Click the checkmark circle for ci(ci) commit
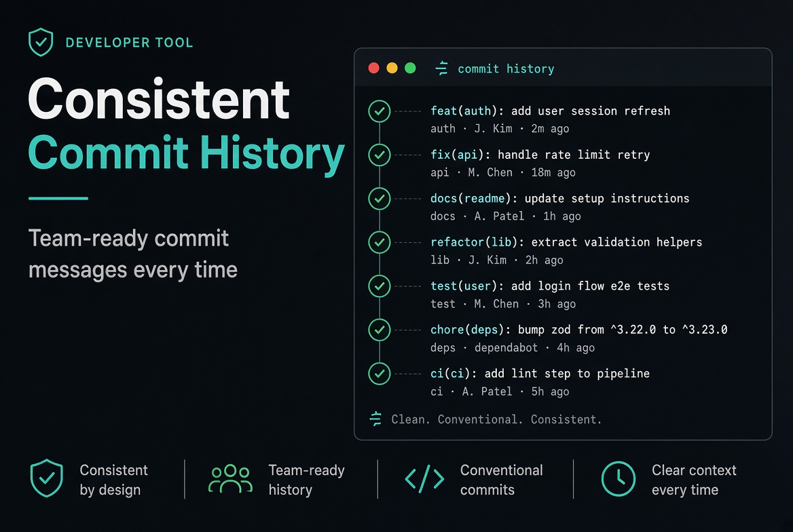Screen dimensions: 793x532 380,374
